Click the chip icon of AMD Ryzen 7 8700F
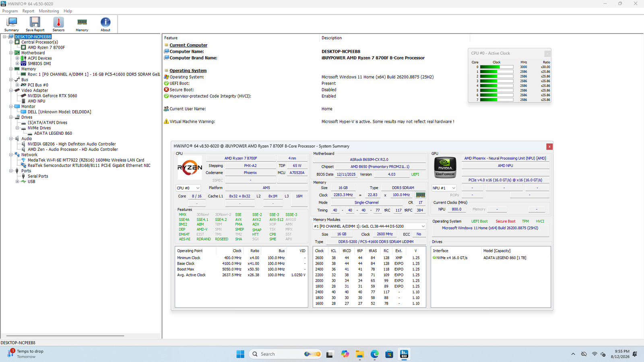Image resolution: width=644 pixels, height=362 pixels. pyautogui.click(x=24, y=47)
